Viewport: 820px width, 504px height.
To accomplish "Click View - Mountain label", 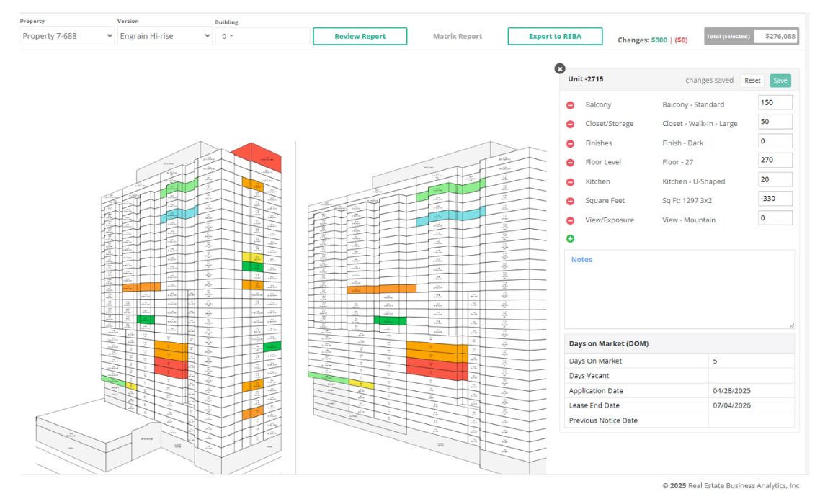I will pyautogui.click(x=689, y=220).
